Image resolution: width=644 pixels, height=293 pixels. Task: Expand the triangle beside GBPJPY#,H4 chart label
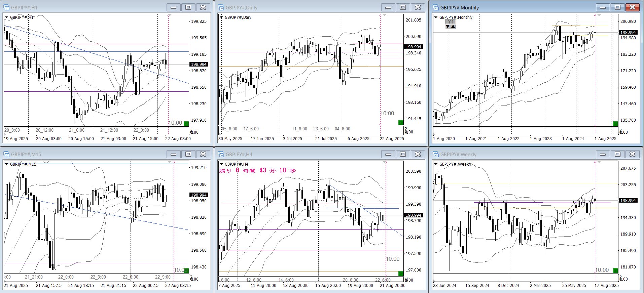[221, 164]
